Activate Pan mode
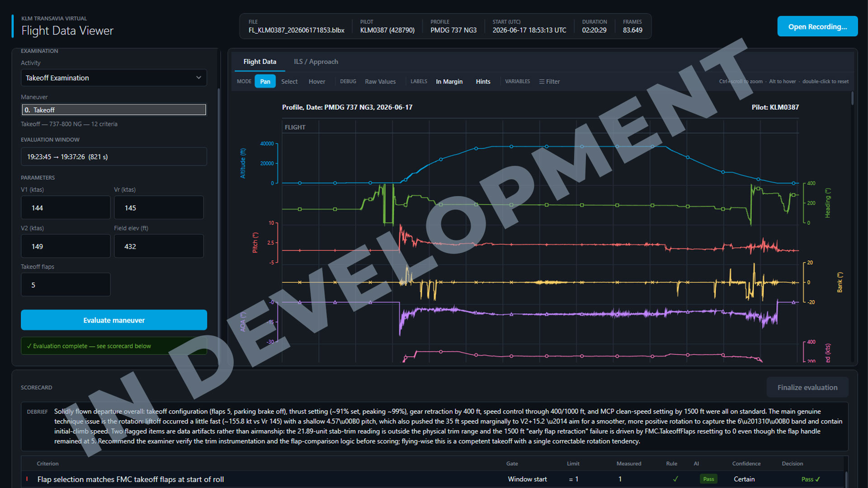868x488 pixels. 265,81
